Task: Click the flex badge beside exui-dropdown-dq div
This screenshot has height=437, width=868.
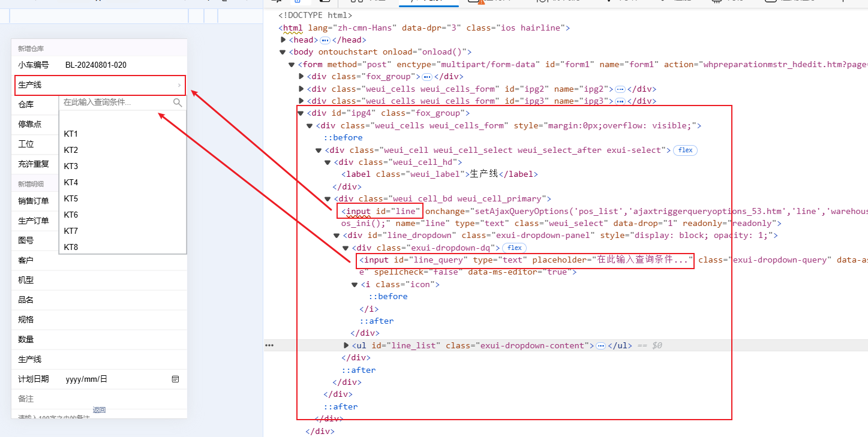Action: click(x=513, y=248)
